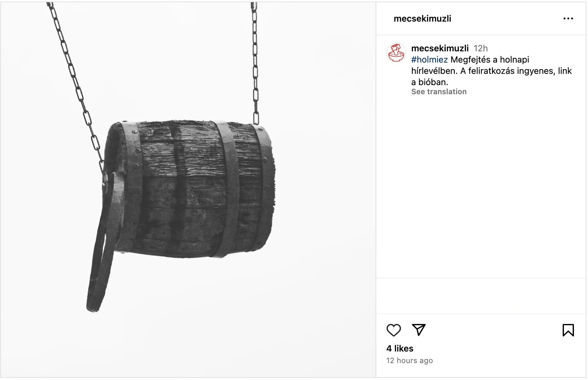The width and height of the screenshot is (588, 380).
Task: Open the #holmiez hashtag
Action: pyautogui.click(x=429, y=59)
